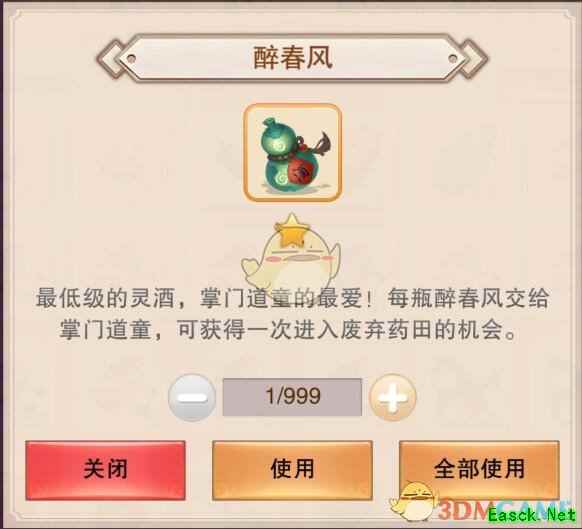Tap the star-headed chick mascot watermark
Screen dimensions: 582x529
291,256
